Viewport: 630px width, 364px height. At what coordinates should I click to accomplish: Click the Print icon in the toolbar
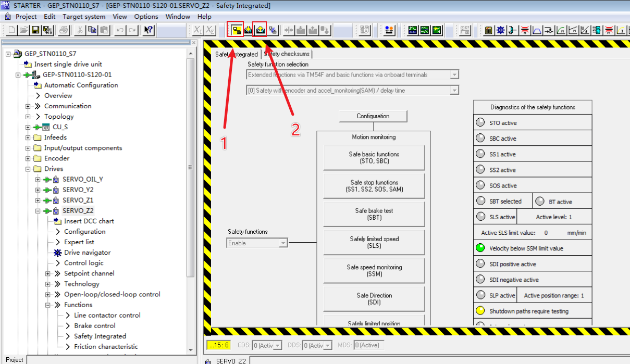[x=64, y=30]
